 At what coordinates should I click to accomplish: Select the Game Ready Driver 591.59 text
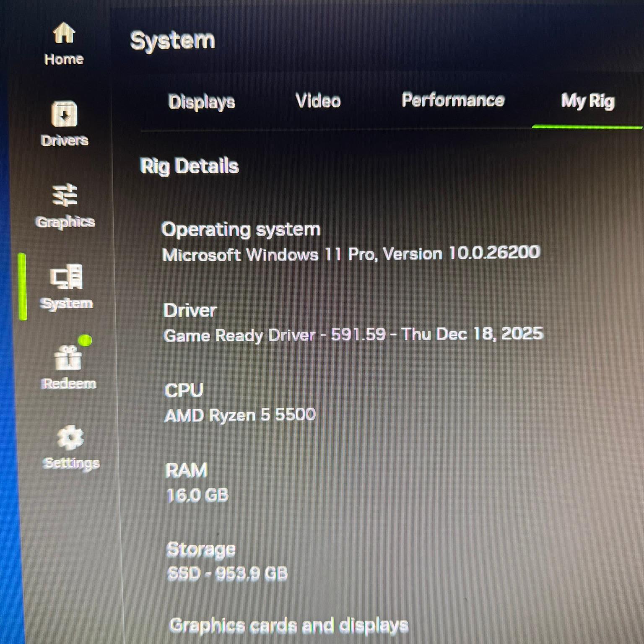click(x=353, y=335)
